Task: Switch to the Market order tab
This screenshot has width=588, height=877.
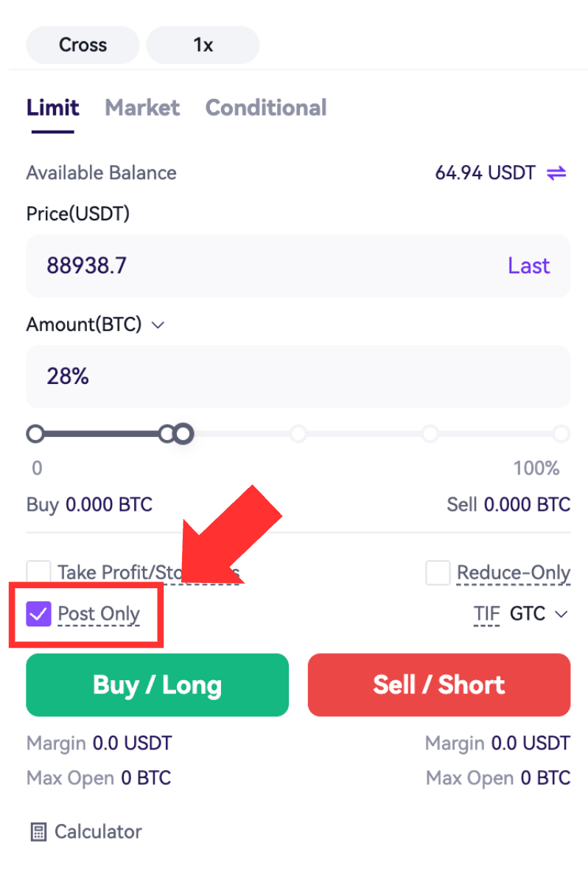Action: point(142,108)
